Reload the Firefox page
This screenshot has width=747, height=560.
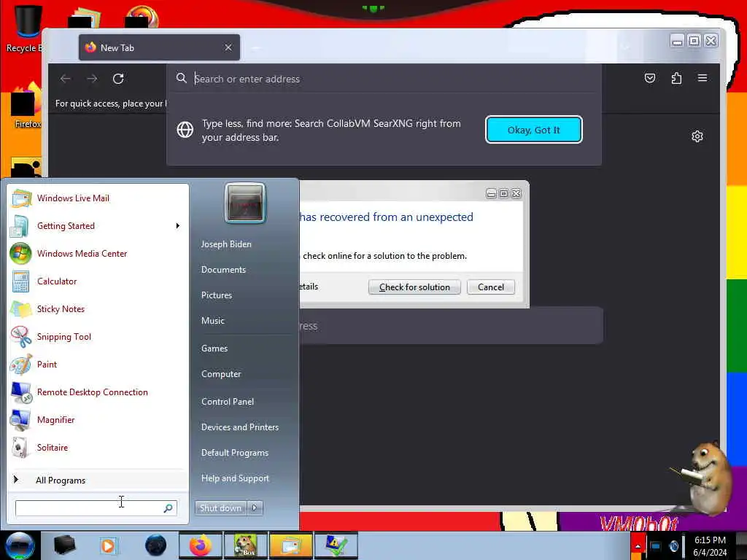click(x=118, y=79)
